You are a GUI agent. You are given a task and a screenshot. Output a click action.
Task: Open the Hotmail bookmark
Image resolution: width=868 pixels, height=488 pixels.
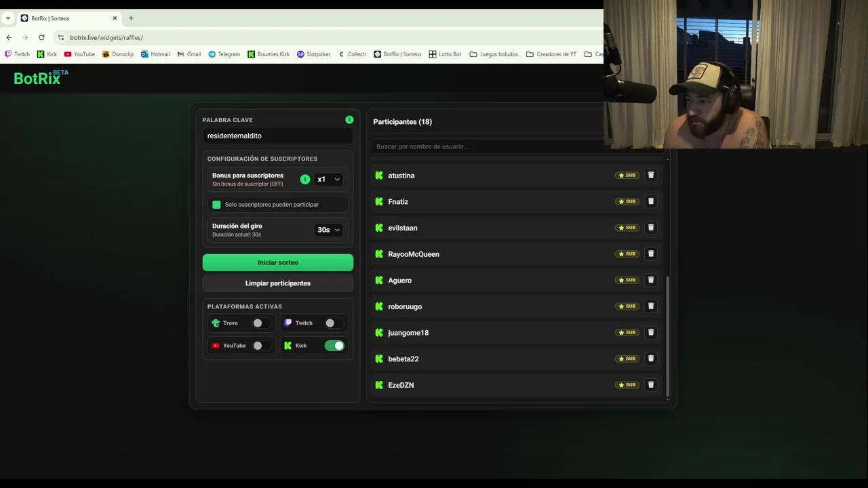point(155,54)
